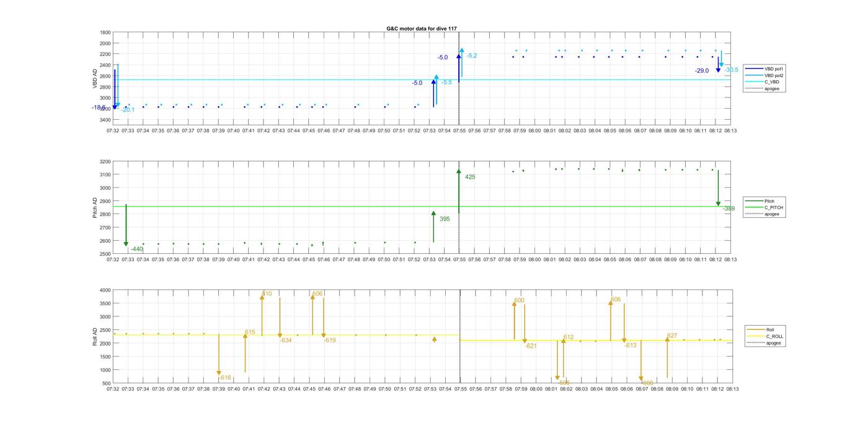
Task: Click the '-18.6' VBD annotation
Action: (99, 107)
